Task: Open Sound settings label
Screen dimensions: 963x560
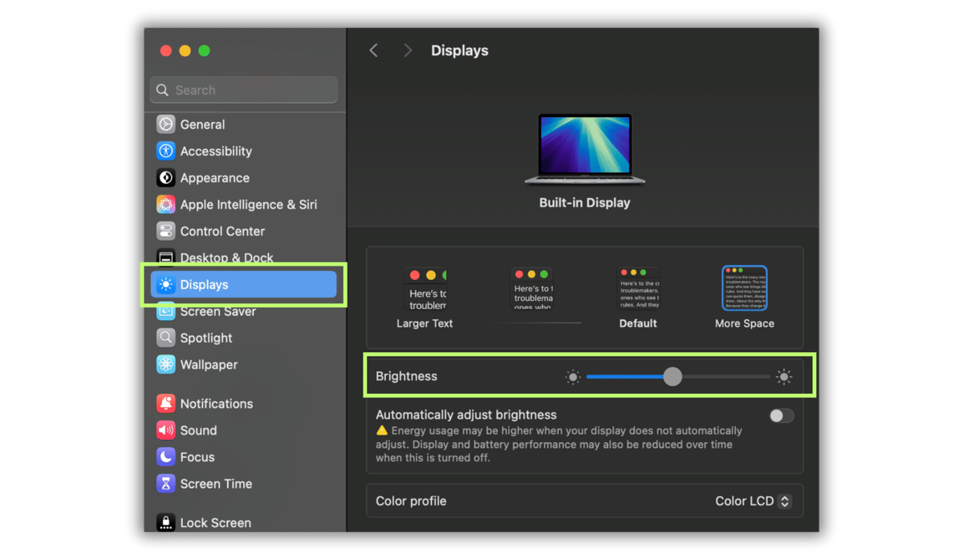Action: pos(198,430)
